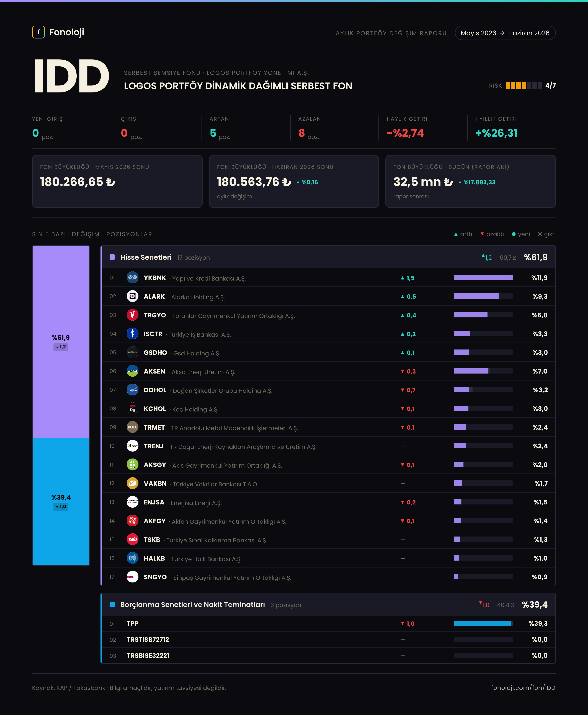Click the Fonoloji logo icon

[38, 32]
